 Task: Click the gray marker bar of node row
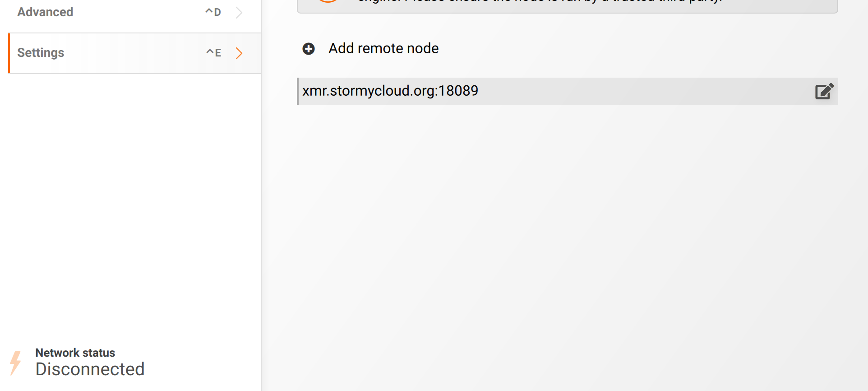(x=298, y=91)
